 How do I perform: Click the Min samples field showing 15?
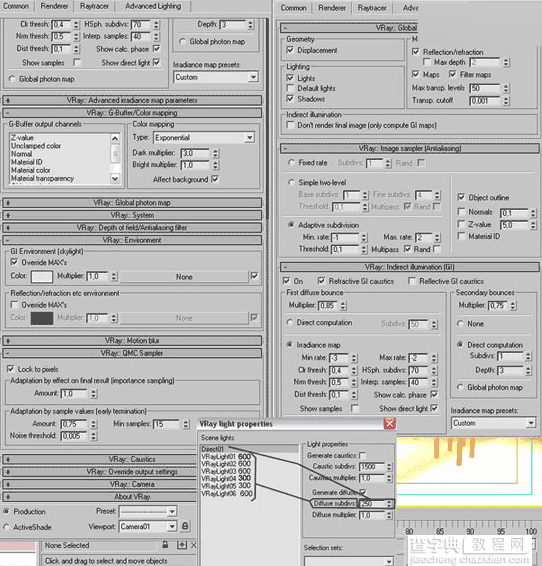166,424
